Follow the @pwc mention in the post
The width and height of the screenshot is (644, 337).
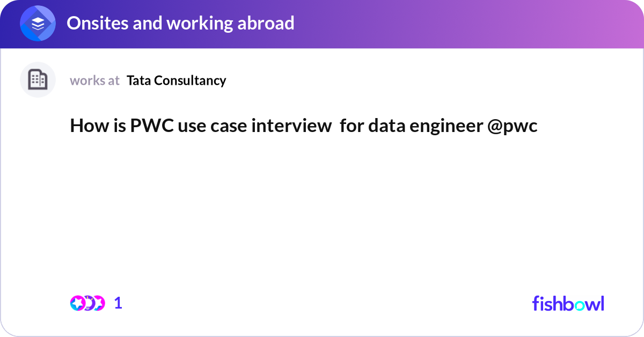[x=512, y=127]
